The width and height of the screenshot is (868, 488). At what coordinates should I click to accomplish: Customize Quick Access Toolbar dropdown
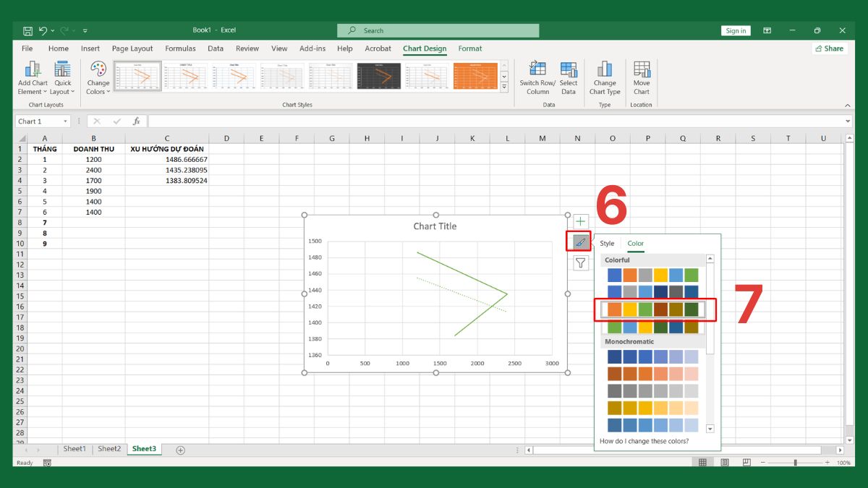click(x=85, y=30)
